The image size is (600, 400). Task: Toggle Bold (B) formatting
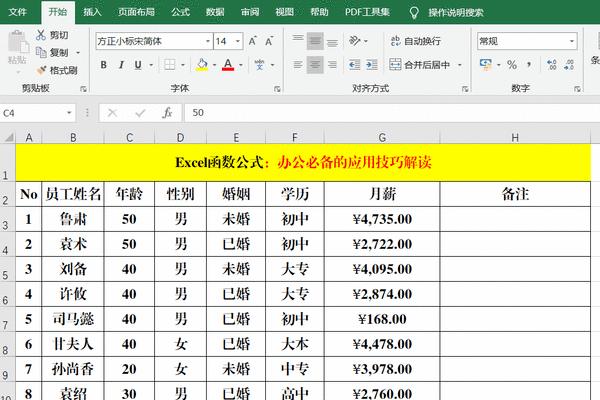point(103,65)
